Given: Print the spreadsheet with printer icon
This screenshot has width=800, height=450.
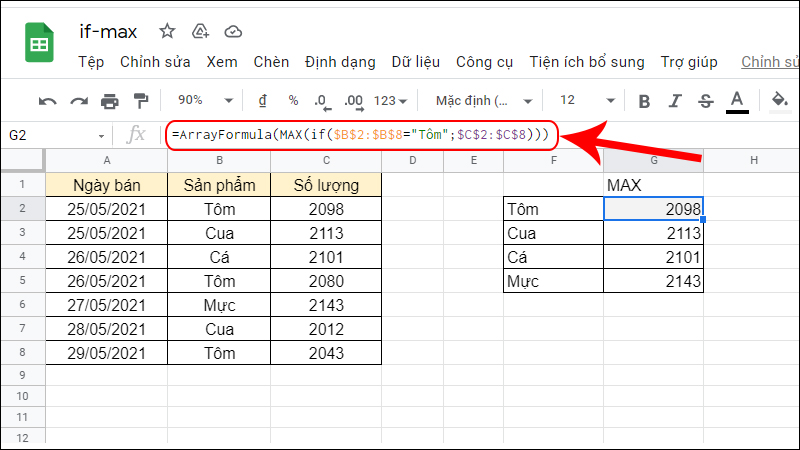Looking at the screenshot, I should pos(110,100).
